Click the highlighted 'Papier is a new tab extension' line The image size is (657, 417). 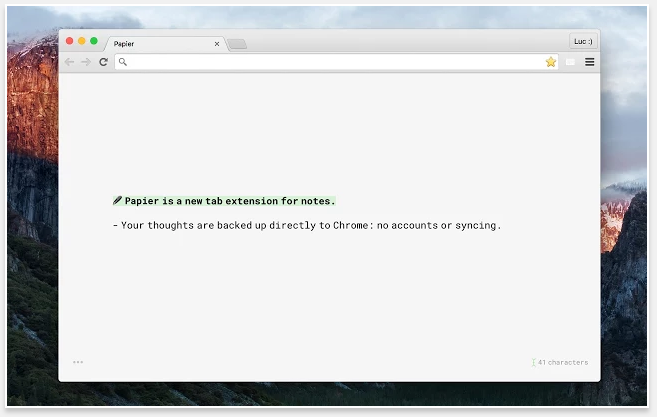[224, 201]
